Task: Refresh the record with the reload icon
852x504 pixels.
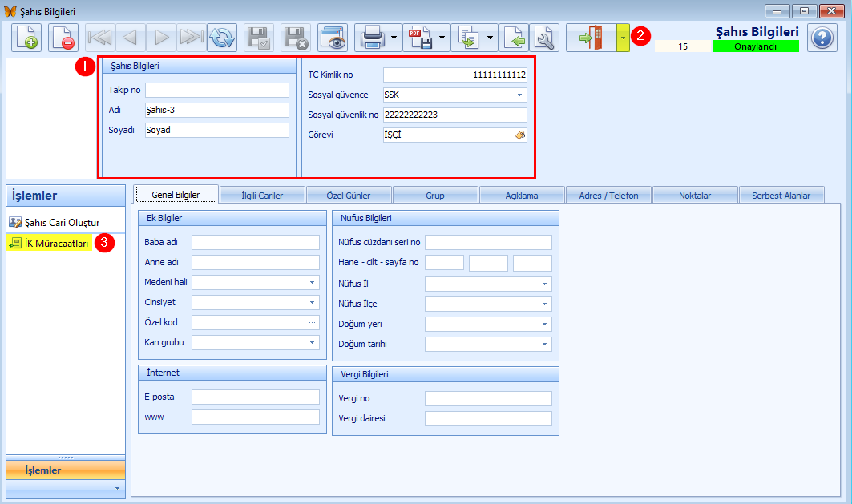Action: 222,38
